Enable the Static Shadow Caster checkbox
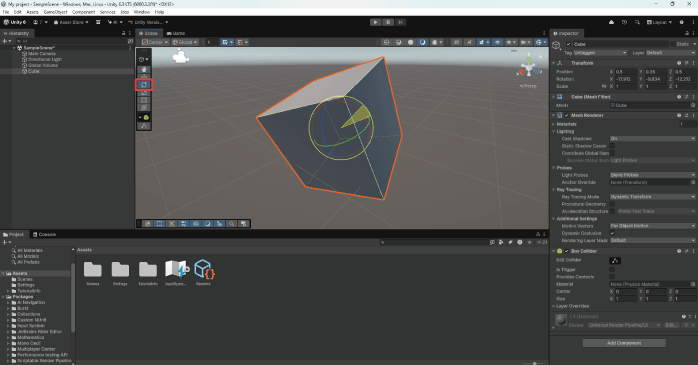Screen dimensions: 698x365 pyautogui.click(x=612, y=146)
